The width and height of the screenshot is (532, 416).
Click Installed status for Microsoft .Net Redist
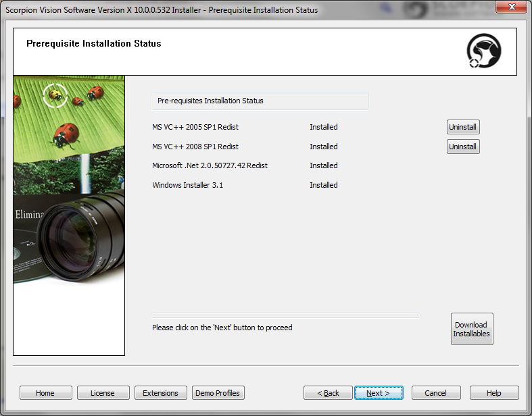point(323,165)
